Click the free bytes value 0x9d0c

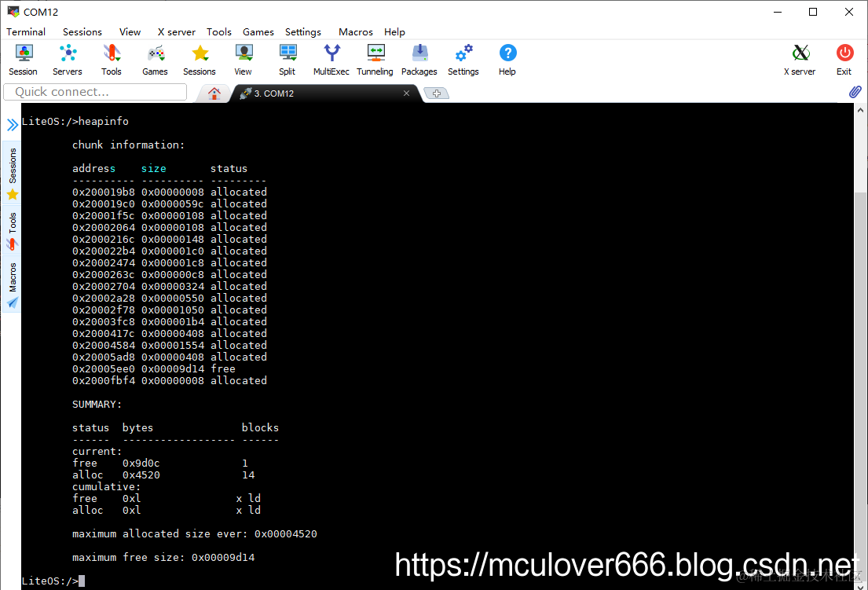click(x=141, y=464)
